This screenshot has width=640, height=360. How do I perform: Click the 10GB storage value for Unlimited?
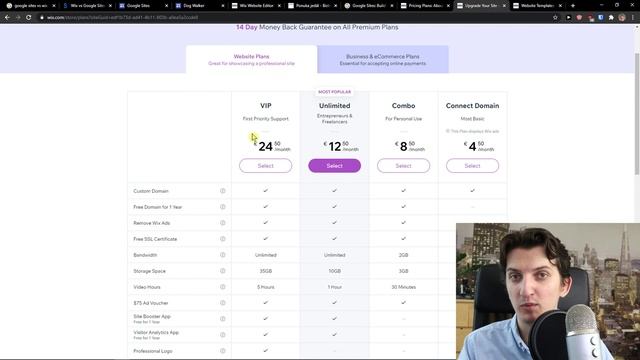pos(335,271)
